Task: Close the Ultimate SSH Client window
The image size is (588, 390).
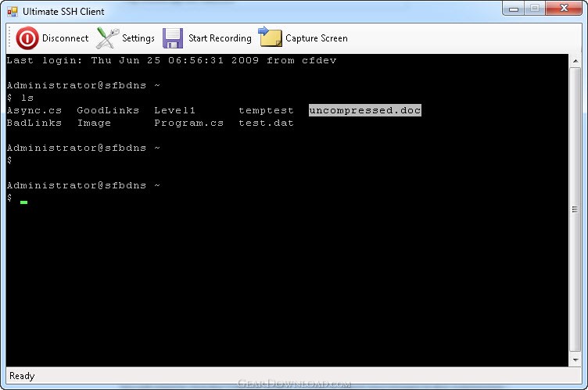Action: 564,9
